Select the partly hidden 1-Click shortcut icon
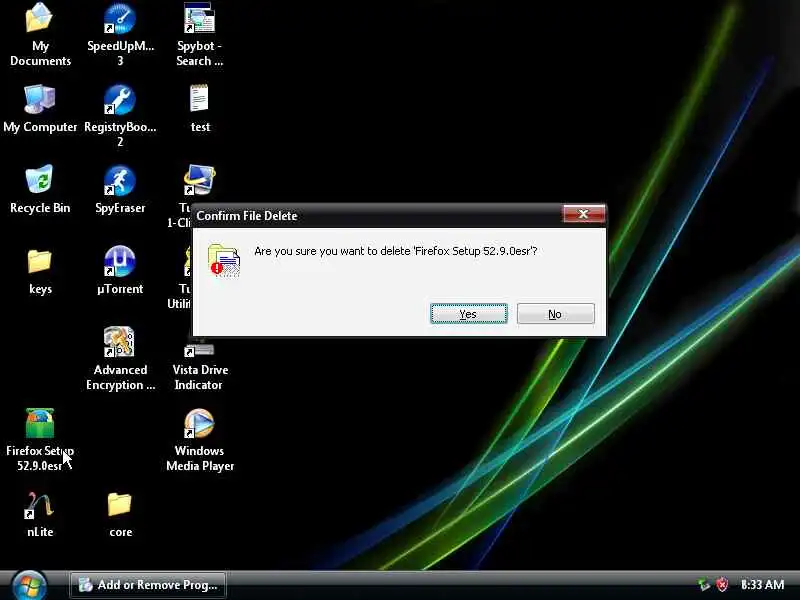 pyautogui.click(x=199, y=180)
